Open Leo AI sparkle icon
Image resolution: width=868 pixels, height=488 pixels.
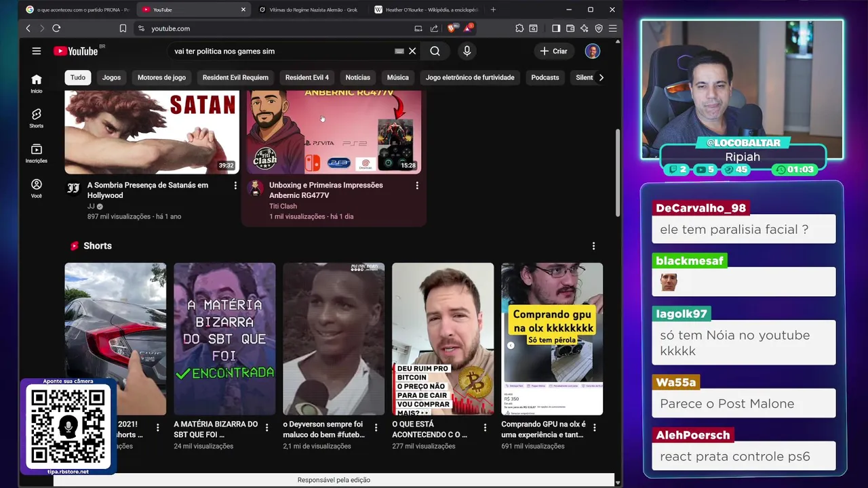click(585, 28)
